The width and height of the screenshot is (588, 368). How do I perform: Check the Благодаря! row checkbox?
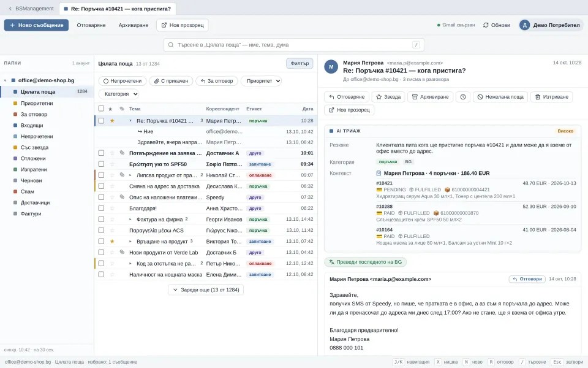101,208
